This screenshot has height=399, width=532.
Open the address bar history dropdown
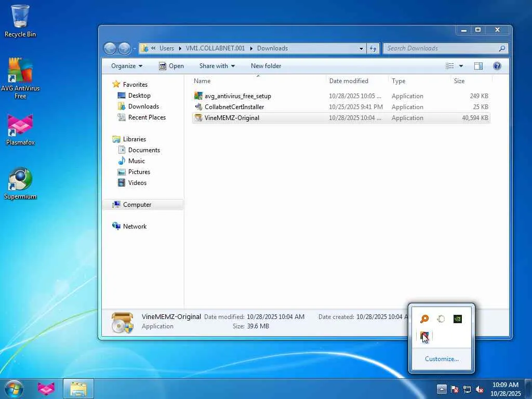361,48
